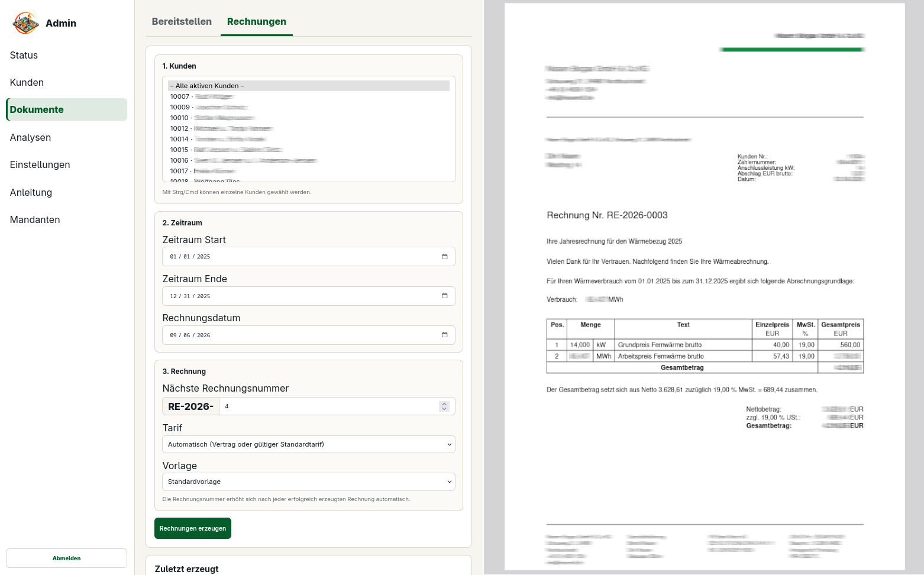924x575 pixels.
Task: Click the 'Zuletzt erzeugt' heading
Action: (x=187, y=569)
